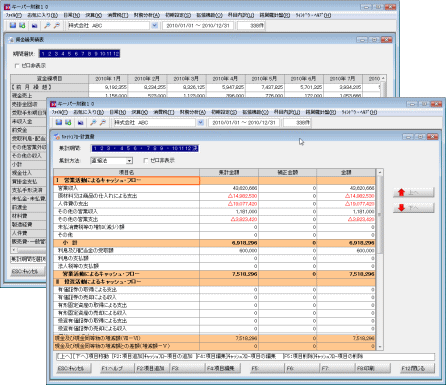
Task: Click the second magnifier icon in front toolbar
Action: coord(102,123)
